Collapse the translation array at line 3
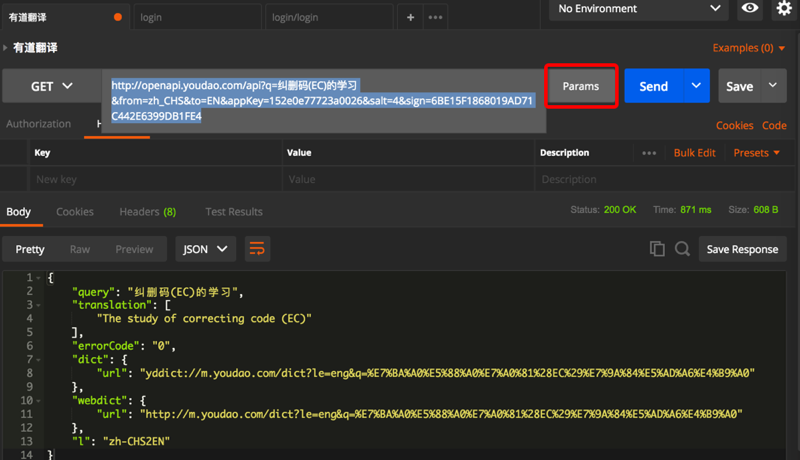The width and height of the screenshot is (800, 460). tap(38, 305)
